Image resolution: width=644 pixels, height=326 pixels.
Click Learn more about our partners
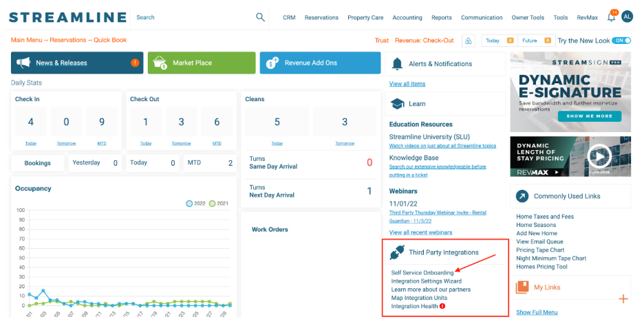(x=431, y=290)
